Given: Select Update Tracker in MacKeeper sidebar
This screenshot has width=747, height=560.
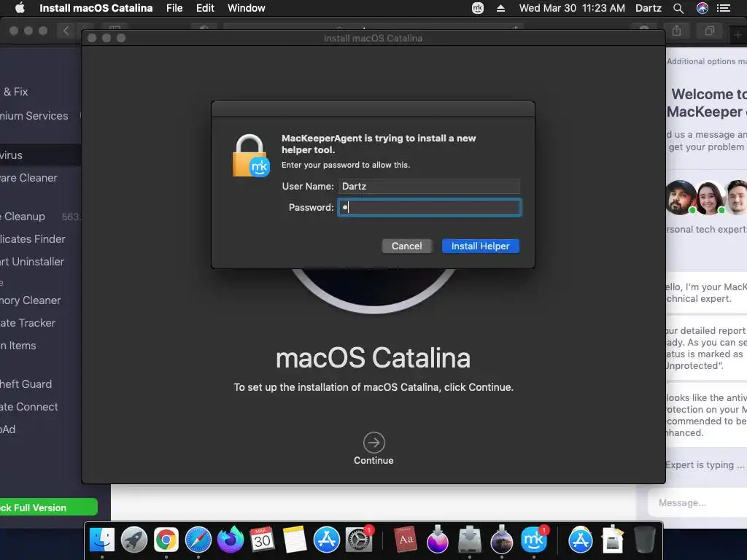Looking at the screenshot, I should tap(28, 323).
